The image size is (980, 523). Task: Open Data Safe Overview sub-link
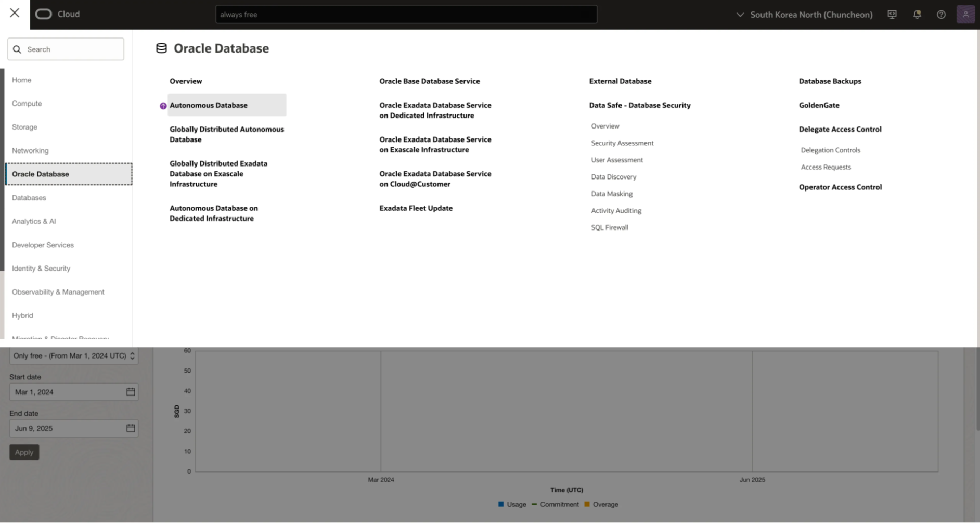[x=605, y=126]
